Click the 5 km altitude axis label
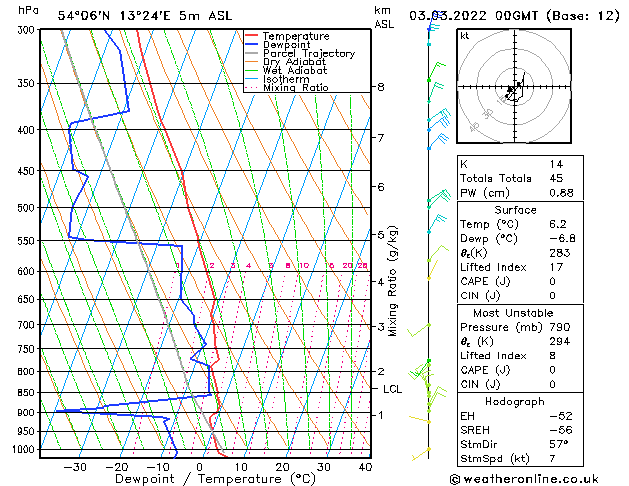 click(x=381, y=235)
